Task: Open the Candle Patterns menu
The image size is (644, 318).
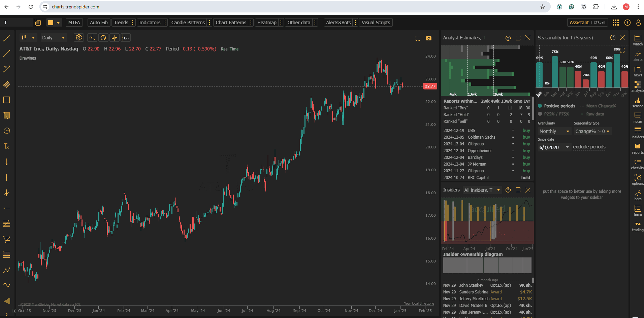Action: pyautogui.click(x=188, y=22)
